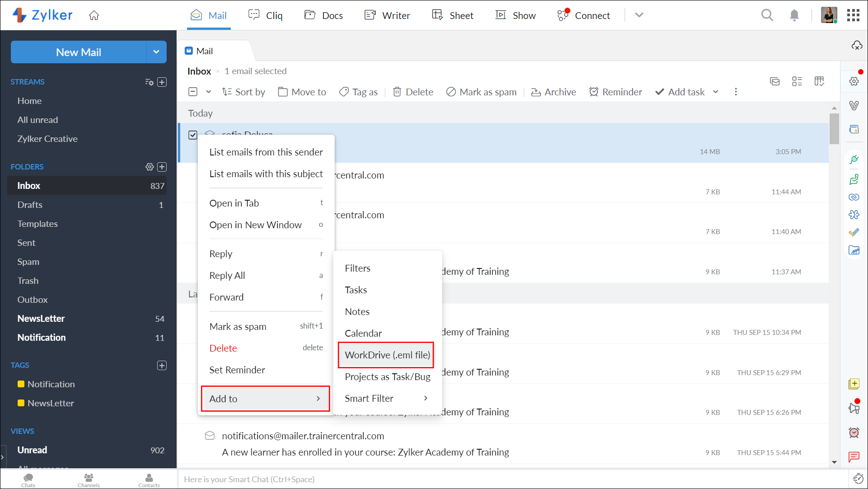Expand the Smart Filter submenu
868x489 pixels.
[386, 398]
